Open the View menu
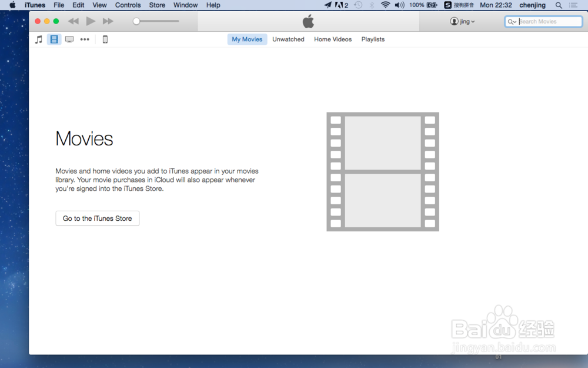This screenshot has width=588, height=368. click(x=100, y=5)
